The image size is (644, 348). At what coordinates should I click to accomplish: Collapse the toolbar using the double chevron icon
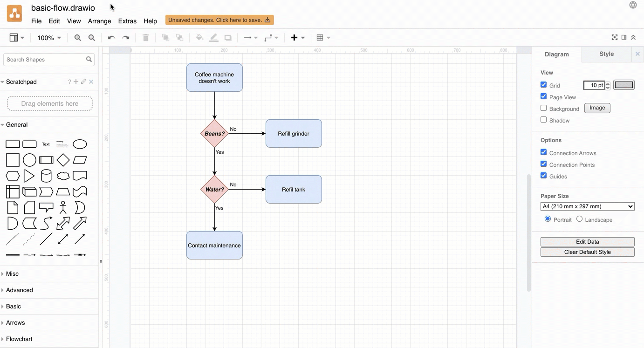click(x=633, y=37)
